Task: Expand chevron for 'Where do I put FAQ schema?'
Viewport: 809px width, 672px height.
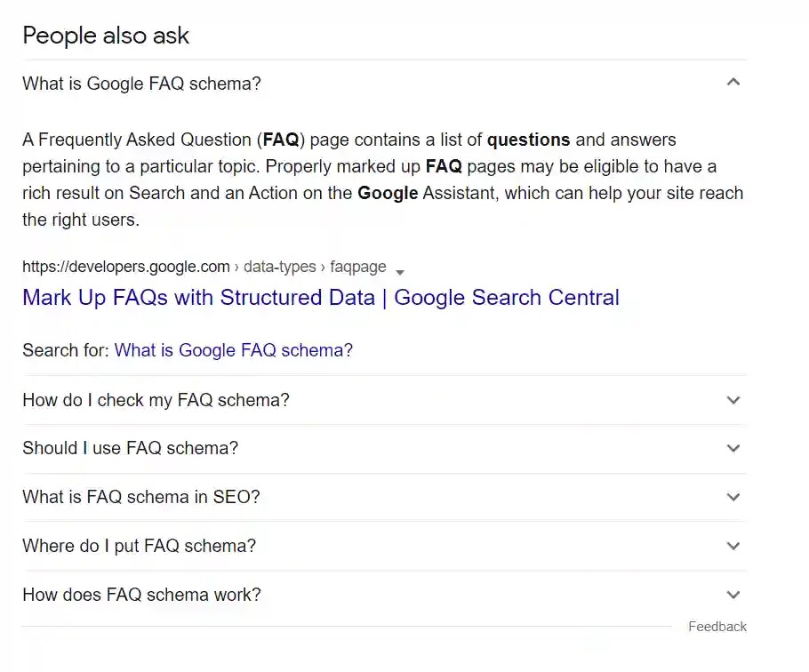Action: pos(733,546)
